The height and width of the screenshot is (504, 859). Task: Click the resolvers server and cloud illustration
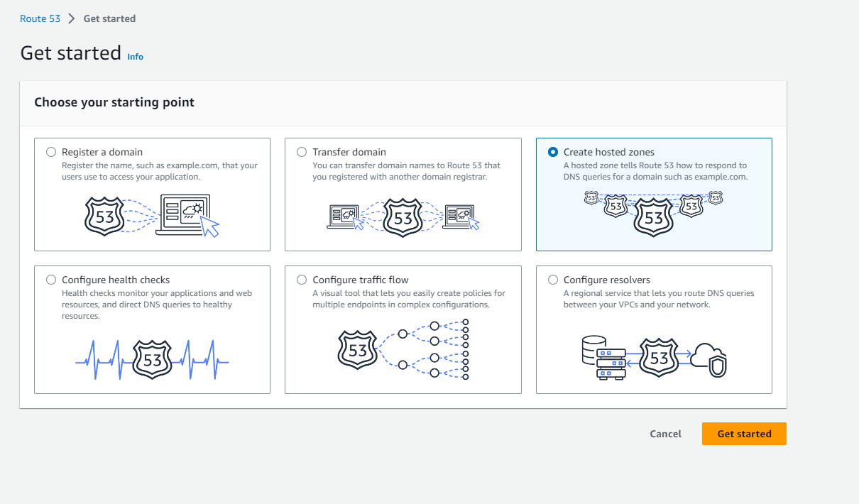click(653, 357)
